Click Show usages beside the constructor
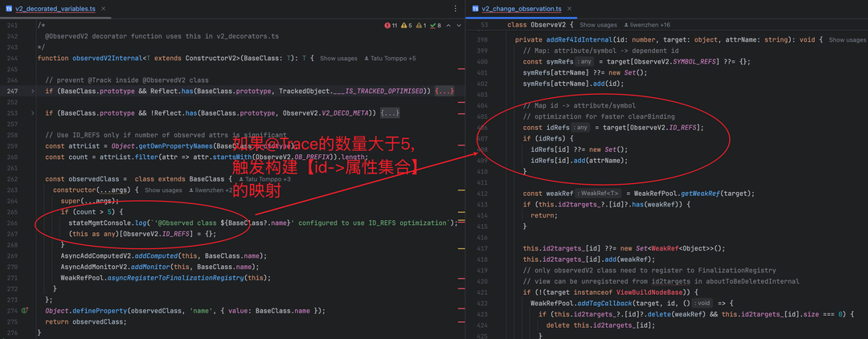868x339 pixels. 163,190
